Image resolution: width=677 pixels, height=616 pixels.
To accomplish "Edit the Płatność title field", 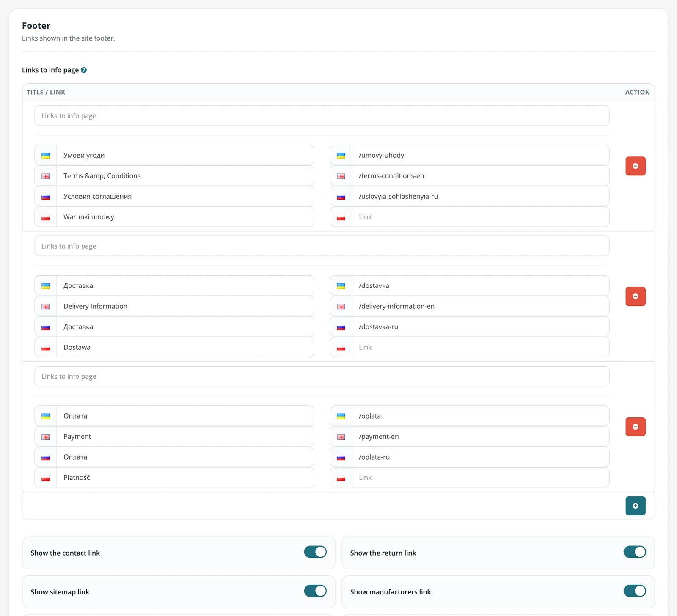I will (x=185, y=477).
